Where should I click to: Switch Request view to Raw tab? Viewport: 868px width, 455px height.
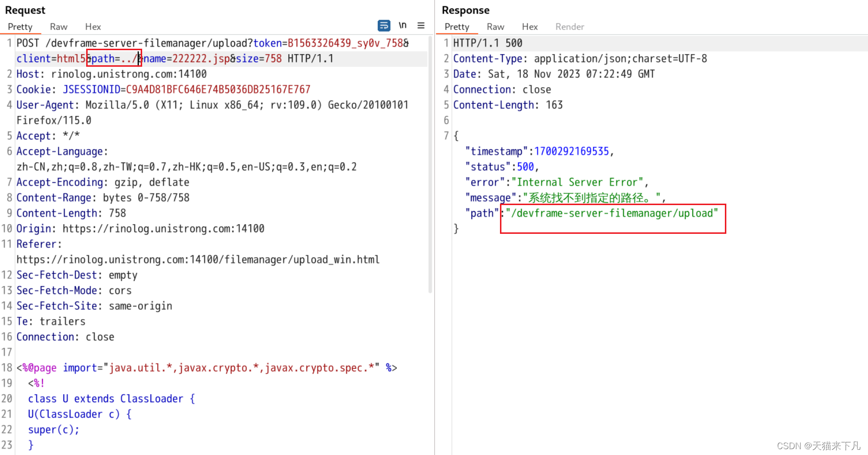pos(58,27)
